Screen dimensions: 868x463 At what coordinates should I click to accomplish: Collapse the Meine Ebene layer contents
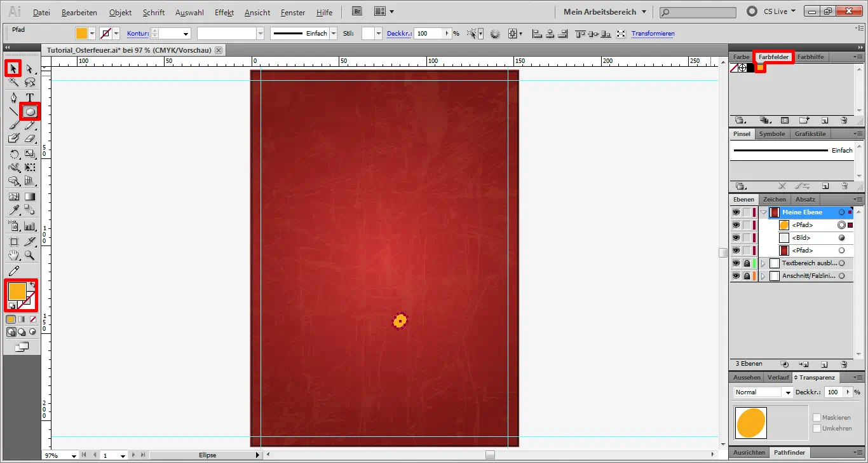tap(764, 212)
